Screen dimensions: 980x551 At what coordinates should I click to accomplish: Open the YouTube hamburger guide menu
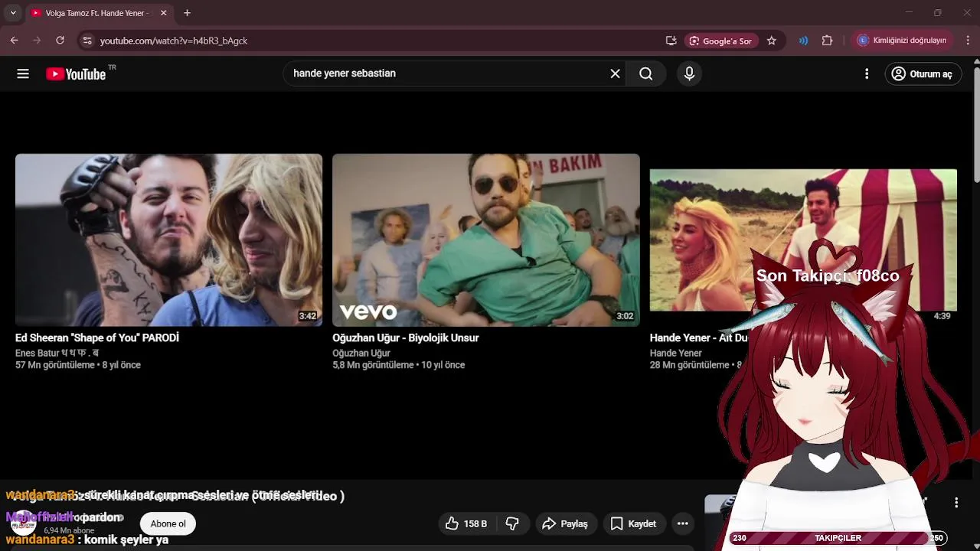[23, 73]
